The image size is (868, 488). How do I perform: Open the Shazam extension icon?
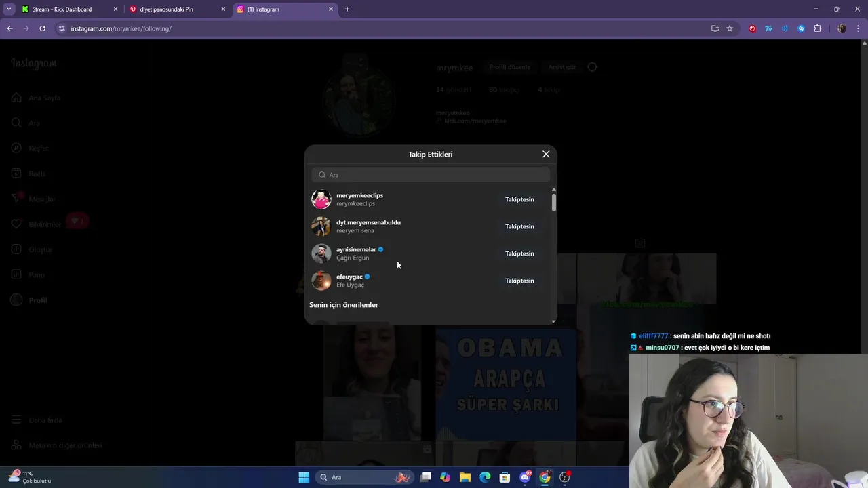point(801,28)
